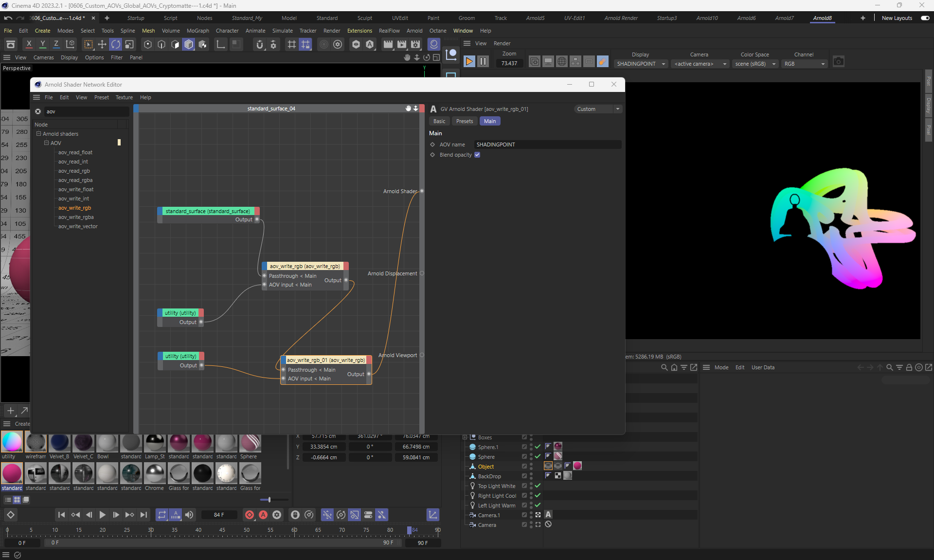This screenshot has width=934, height=560.
Task: Toggle the New Layouts switch
Action: [925, 18]
